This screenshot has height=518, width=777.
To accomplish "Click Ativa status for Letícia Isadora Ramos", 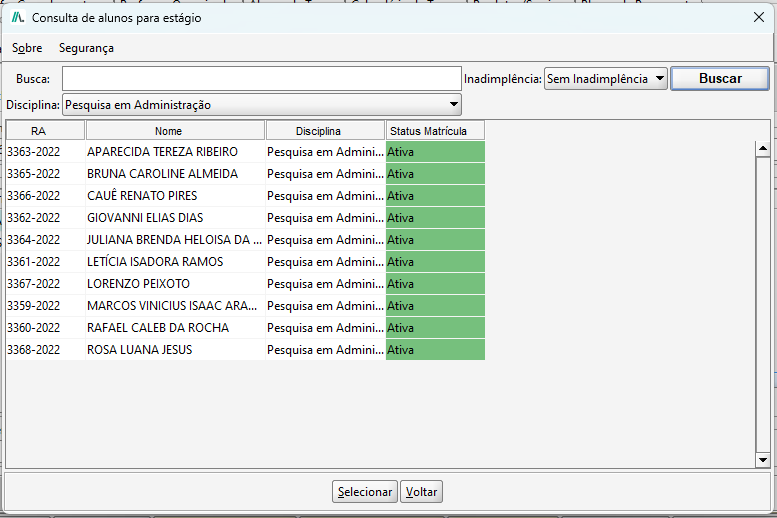I will pyautogui.click(x=435, y=262).
